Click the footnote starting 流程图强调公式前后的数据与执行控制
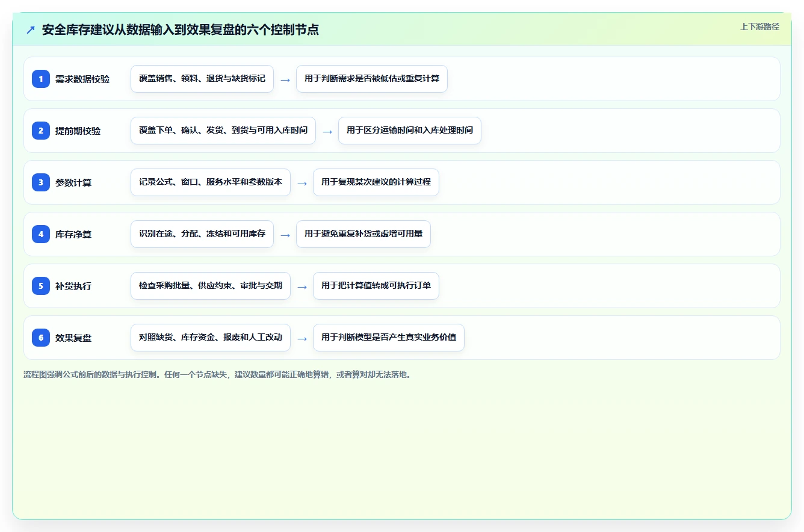 tap(218, 374)
